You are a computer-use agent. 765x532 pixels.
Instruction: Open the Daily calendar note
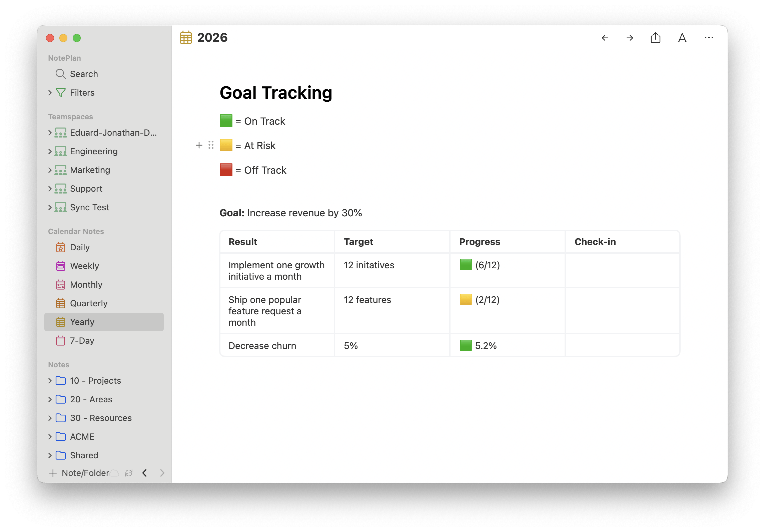coord(80,247)
